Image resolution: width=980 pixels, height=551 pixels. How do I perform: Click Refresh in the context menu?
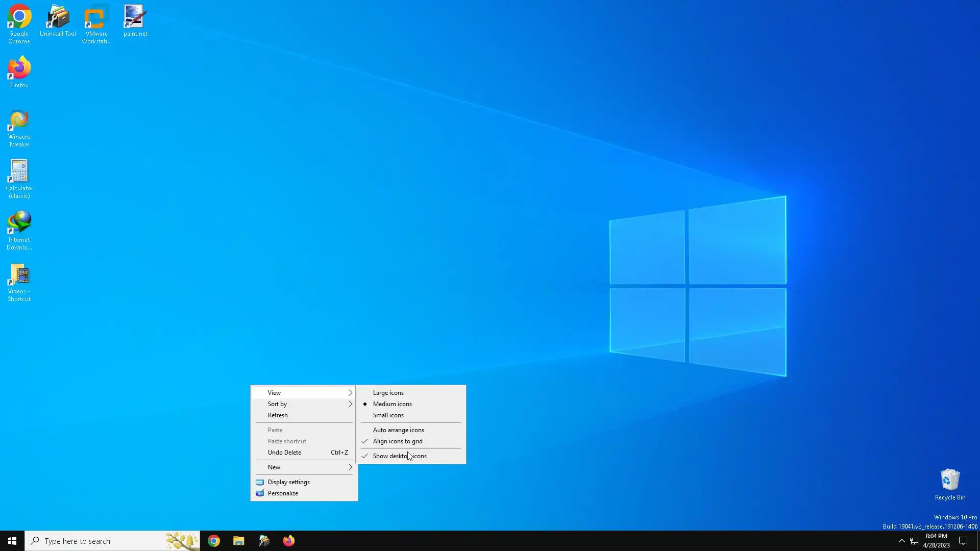pos(278,415)
